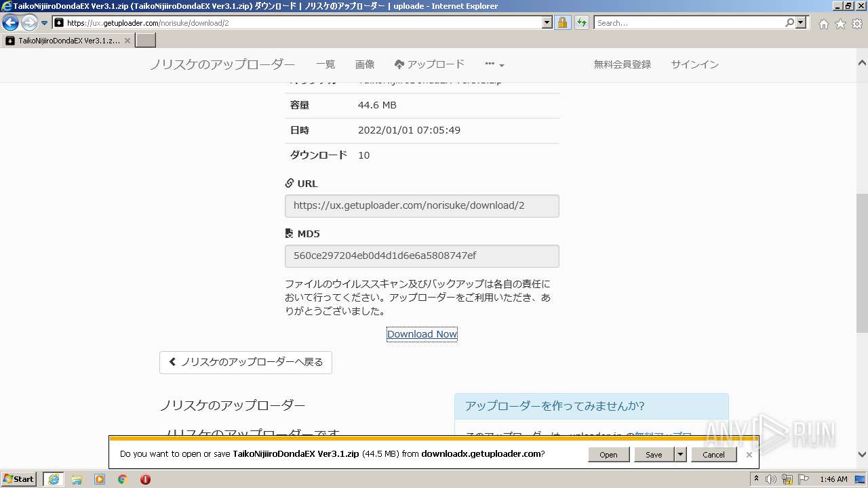Click the IE back arrow button
Viewport: 868px width, 488px height.
[x=10, y=22]
